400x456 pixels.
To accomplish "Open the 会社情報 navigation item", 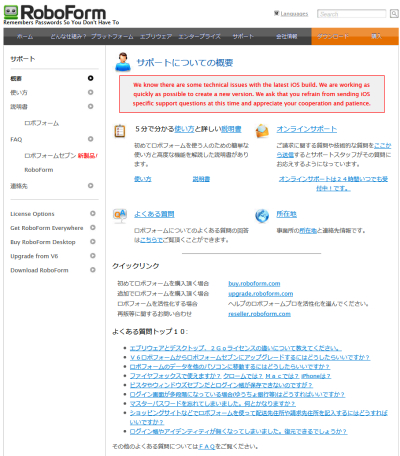I will click(x=287, y=36).
